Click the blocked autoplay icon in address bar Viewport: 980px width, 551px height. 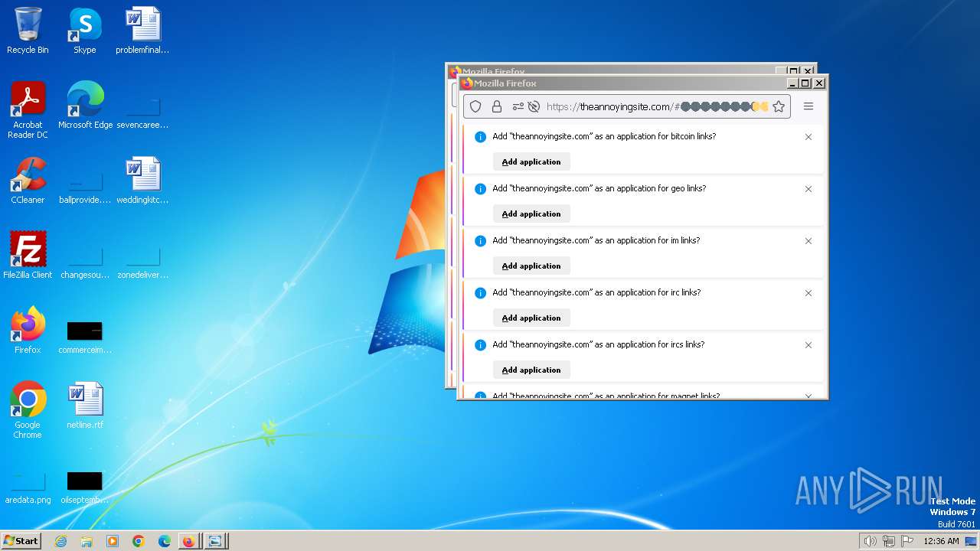click(x=534, y=106)
